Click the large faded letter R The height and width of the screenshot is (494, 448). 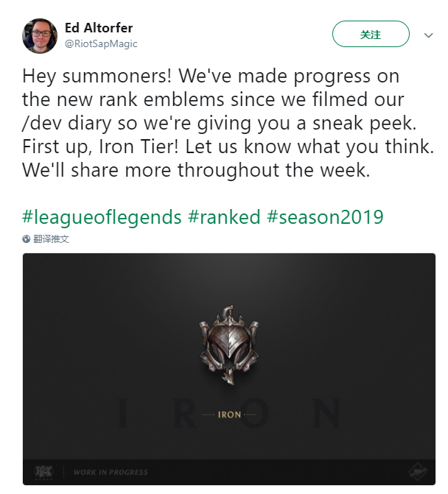186,413
